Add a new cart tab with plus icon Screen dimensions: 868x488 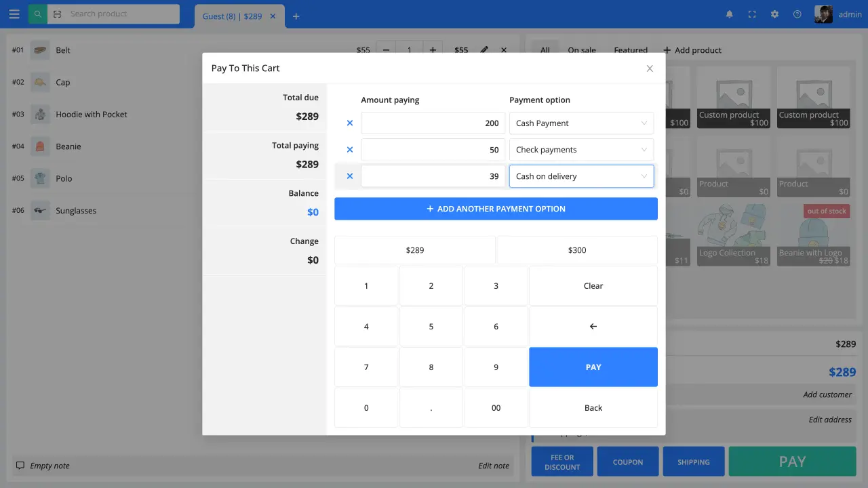(x=296, y=16)
